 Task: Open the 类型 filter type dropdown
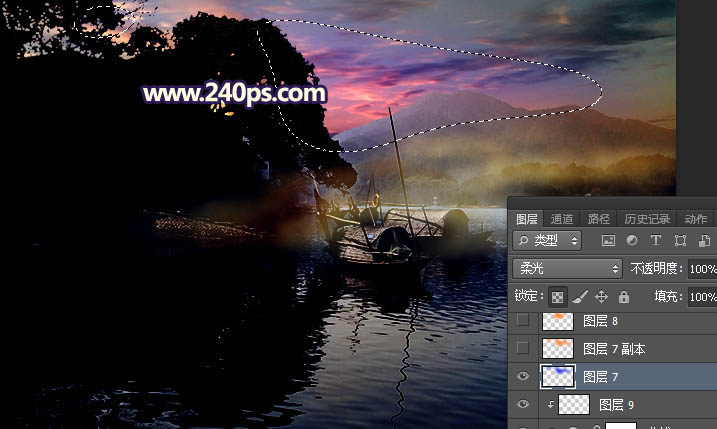pyautogui.click(x=547, y=241)
